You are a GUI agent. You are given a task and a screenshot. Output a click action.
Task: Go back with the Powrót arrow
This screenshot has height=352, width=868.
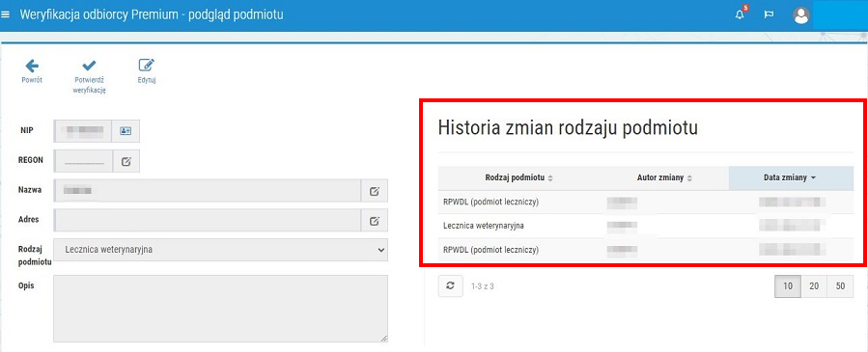(32, 71)
